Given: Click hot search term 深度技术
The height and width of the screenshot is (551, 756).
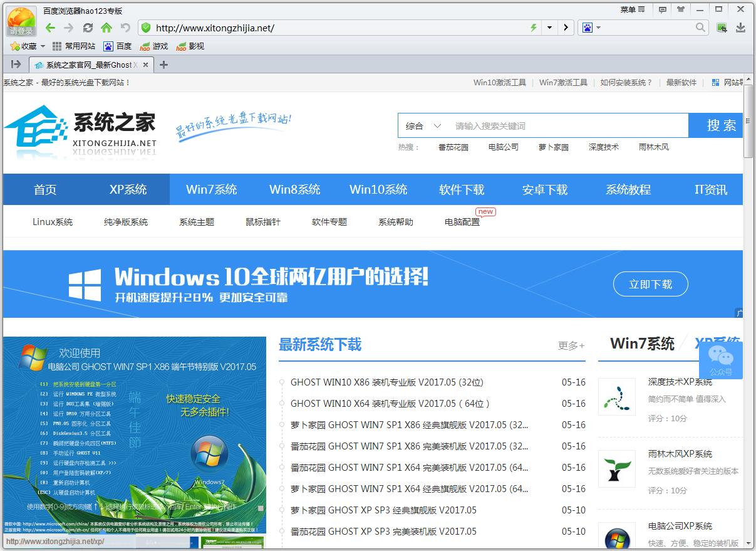Looking at the screenshot, I should tap(604, 147).
